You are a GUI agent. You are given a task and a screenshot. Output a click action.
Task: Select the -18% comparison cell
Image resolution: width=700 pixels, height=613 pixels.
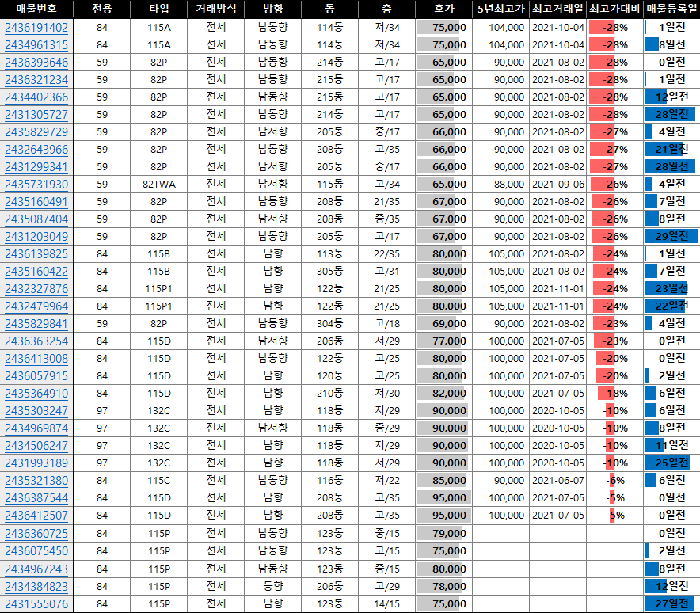coord(614,394)
